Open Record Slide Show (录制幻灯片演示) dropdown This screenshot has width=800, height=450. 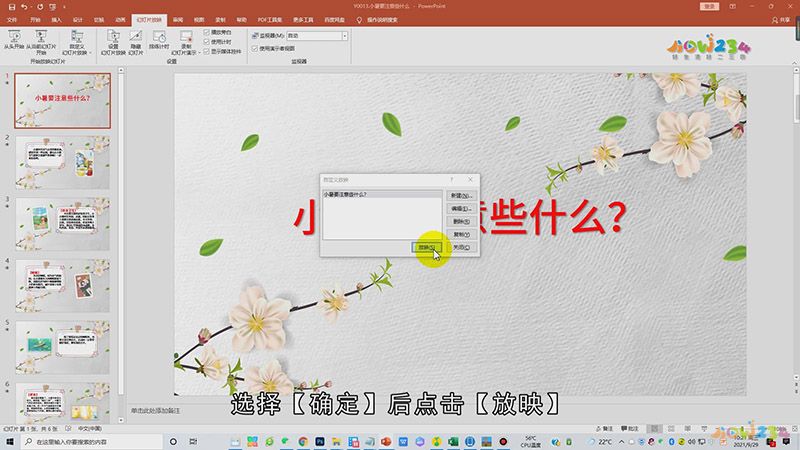[x=185, y=43]
